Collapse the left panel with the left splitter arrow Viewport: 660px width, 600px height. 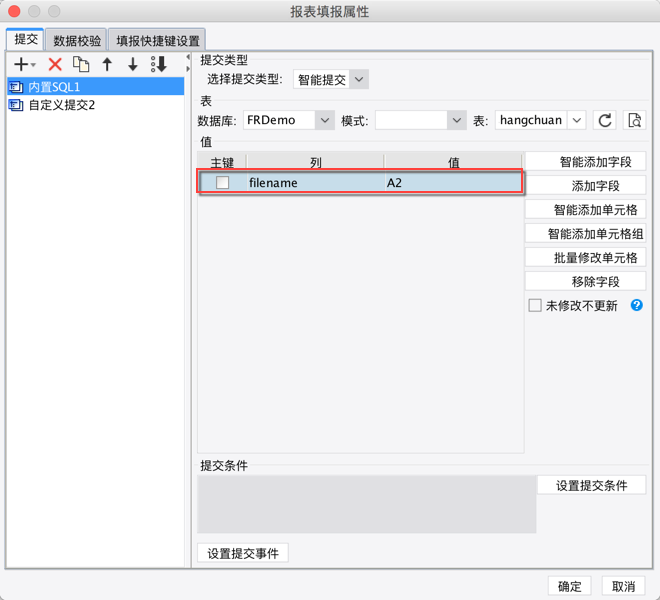coord(188,57)
